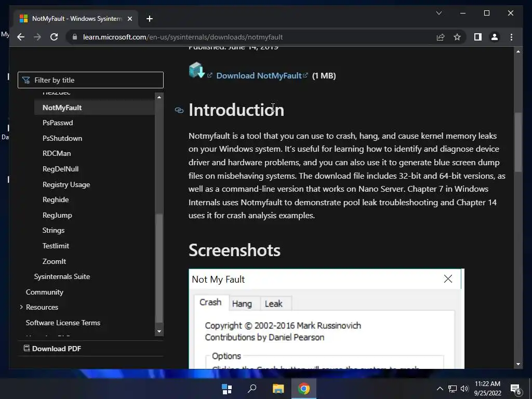Image resolution: width=532 pixels, height=399 pixels.
Task: Open Chrome profile avatar
Action: click(x=495, y=37)
